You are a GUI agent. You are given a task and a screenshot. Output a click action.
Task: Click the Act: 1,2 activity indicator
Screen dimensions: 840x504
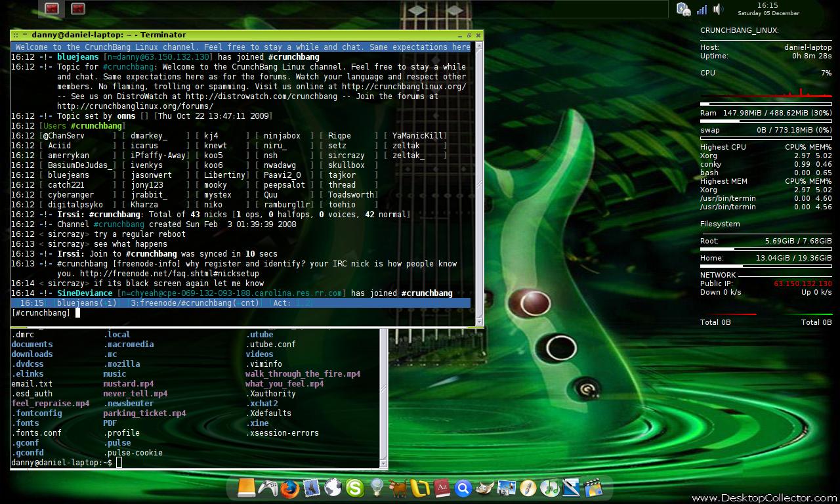[x=293, y=303]
